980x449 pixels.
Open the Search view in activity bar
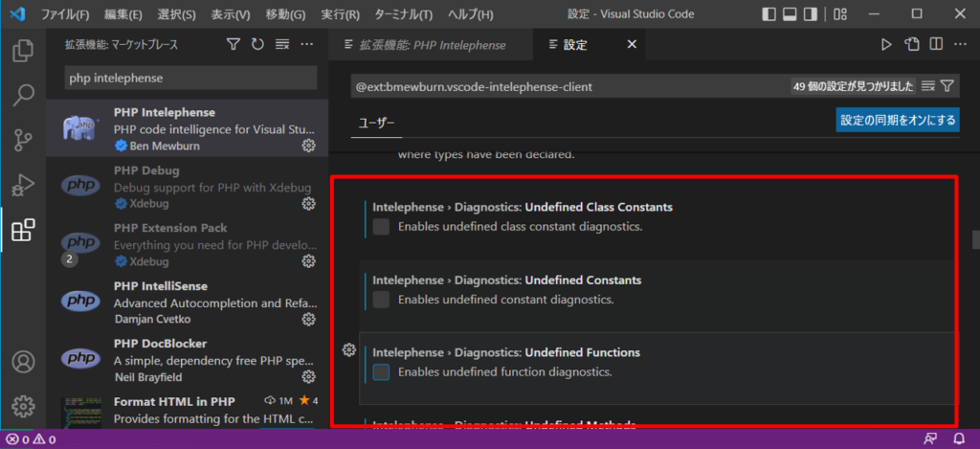23,95
